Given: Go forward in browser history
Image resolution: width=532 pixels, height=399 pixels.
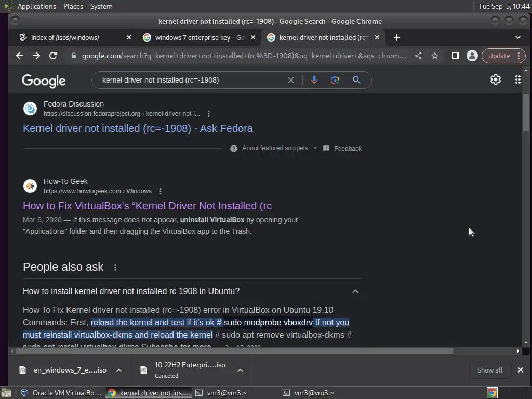Looking at the screenshot, I should pyautogui.click(x=36, y=56).
